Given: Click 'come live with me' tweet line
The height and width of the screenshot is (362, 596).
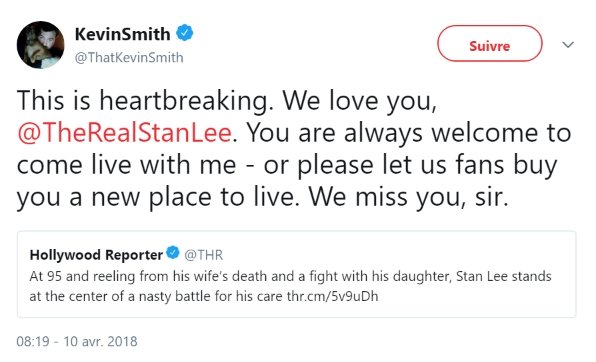Looking at the screenshot, I should point(126,165).
